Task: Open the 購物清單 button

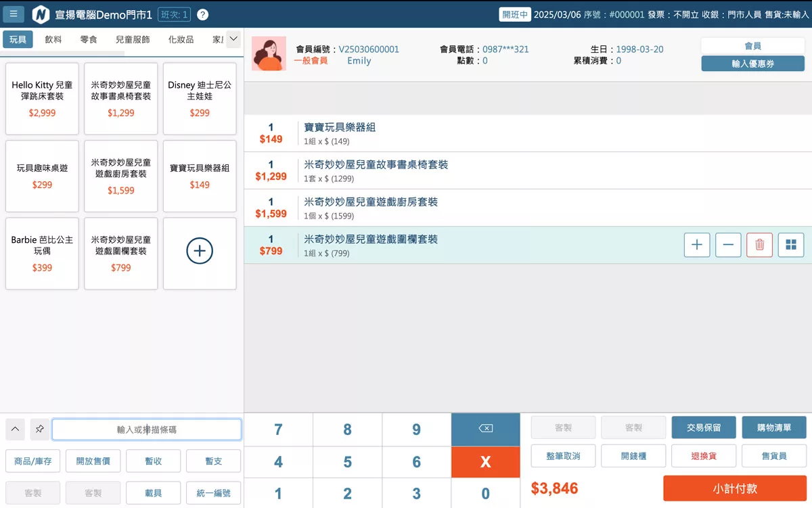Action: (774, 428)
